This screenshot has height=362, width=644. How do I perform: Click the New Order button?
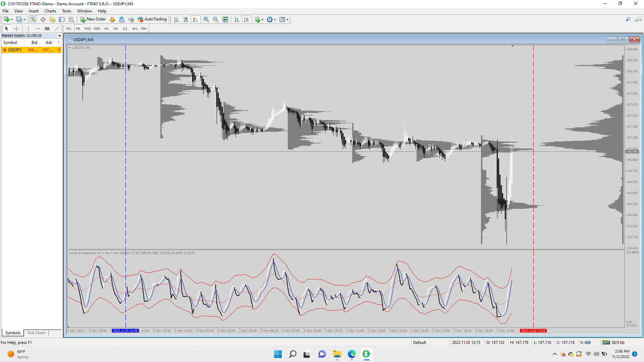click(93, 19)
